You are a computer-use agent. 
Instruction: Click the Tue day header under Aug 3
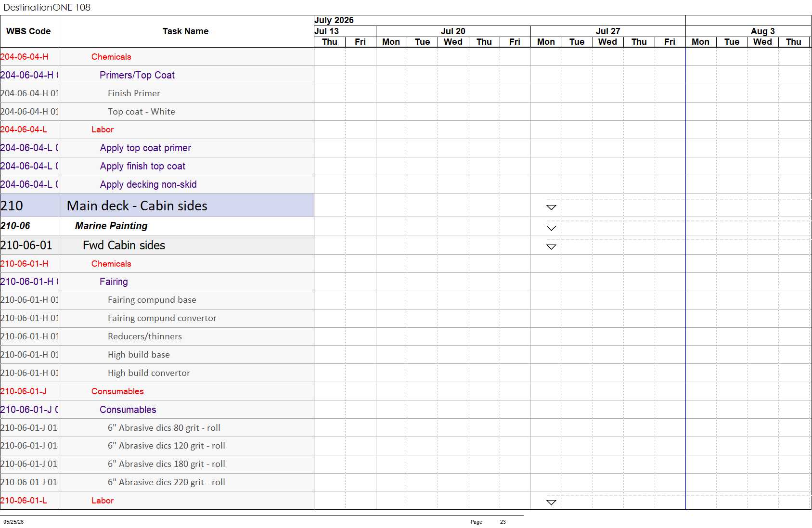tap(732, 42)
